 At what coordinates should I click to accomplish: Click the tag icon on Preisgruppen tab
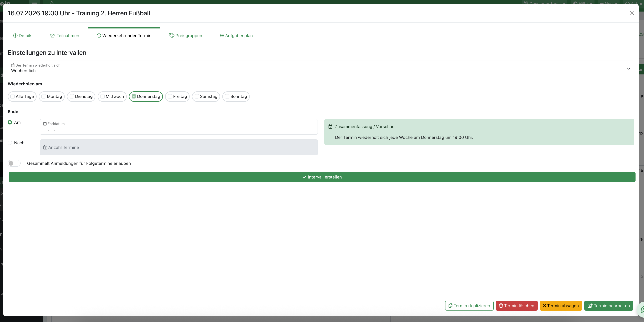[x=172, y=36]
